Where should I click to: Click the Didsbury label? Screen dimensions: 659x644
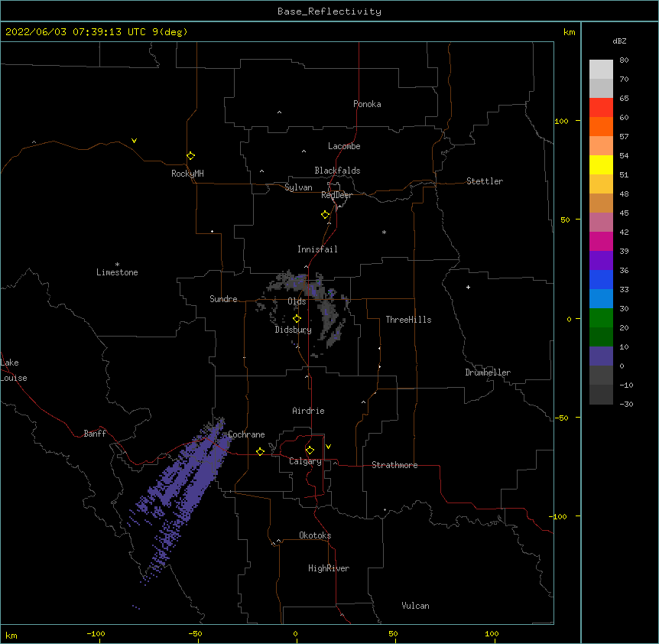293,330
